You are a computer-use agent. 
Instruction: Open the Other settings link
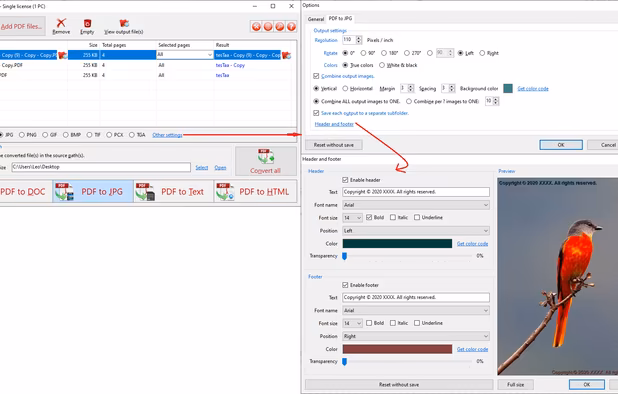point(167,135)
